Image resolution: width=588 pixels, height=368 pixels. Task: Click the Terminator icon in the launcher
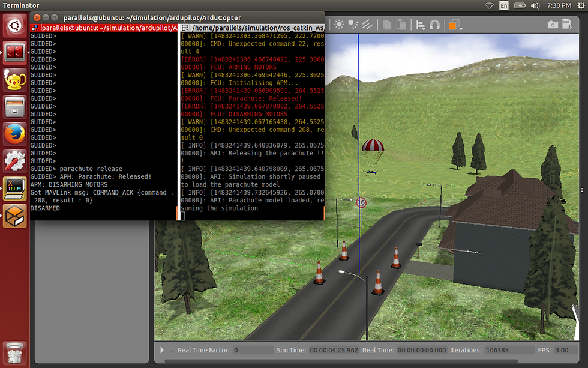pos(15,52)
